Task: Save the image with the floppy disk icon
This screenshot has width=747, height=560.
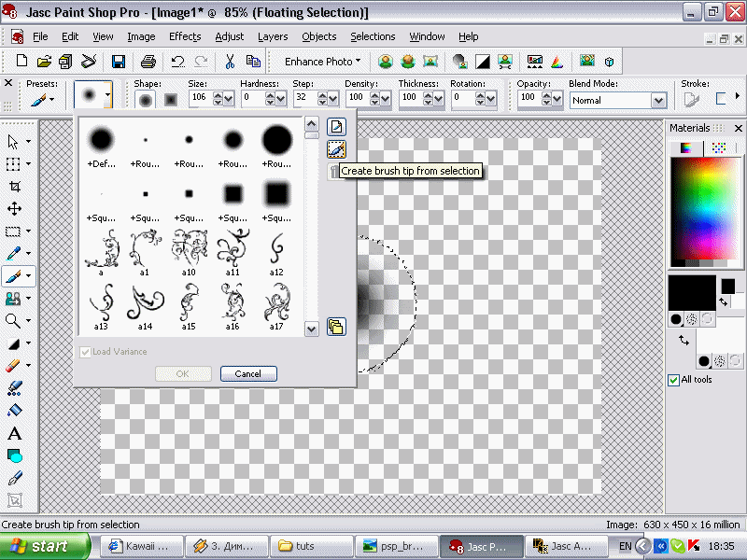Action: (x=119, y=61)
